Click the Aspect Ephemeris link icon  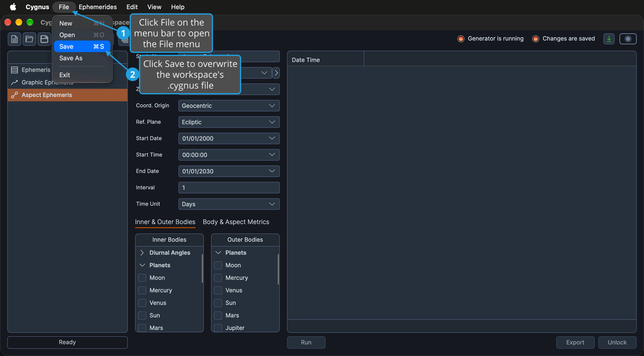tap(14, 95)
